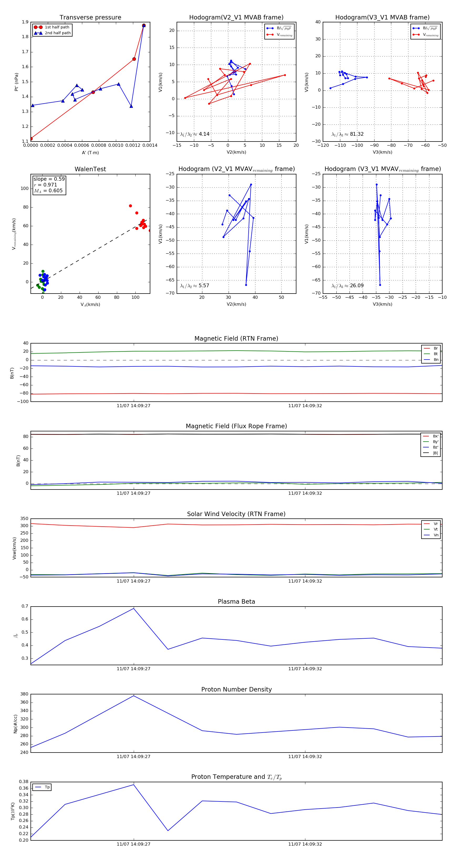Click the V_remaining legend entry in the V2_V1 MVAB hodogram
The image size is (473, 868).
[279, 35]
